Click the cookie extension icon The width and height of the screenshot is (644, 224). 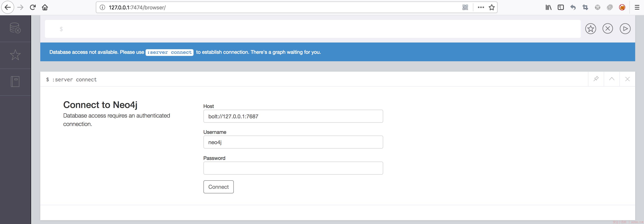click(x=610, y=7)
